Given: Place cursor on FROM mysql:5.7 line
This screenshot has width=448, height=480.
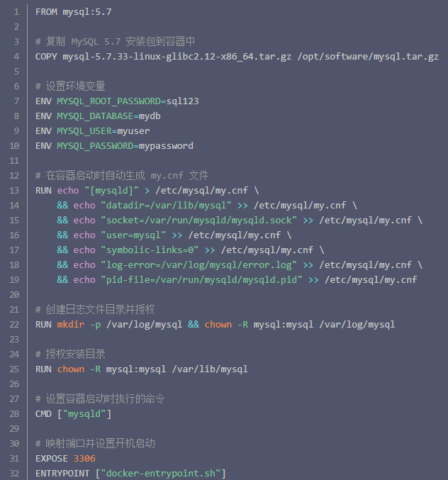Looking at the screenshot, I should click(74, 12).
